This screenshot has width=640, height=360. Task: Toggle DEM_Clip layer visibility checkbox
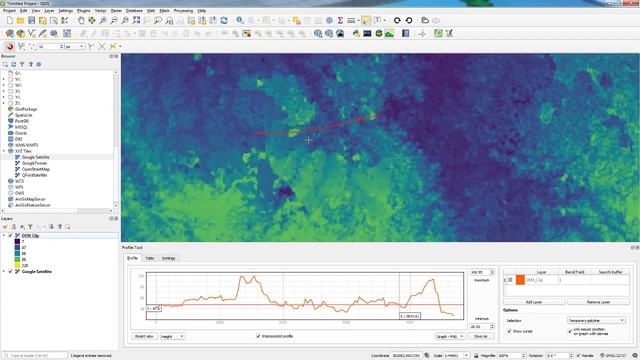pyautogui.click(x=11, y=236)
